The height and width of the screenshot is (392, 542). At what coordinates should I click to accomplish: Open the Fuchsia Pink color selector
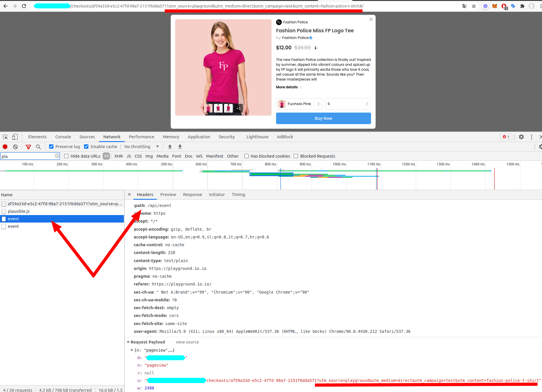[299, 104]
